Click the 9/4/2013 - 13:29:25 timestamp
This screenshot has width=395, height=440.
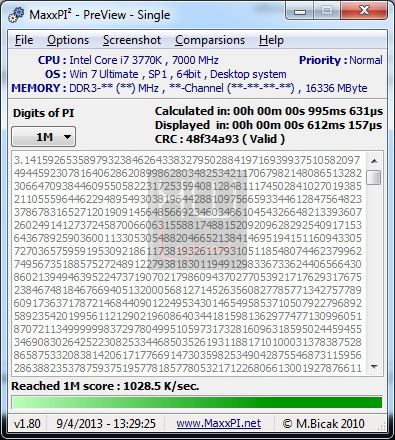(106, 424)
